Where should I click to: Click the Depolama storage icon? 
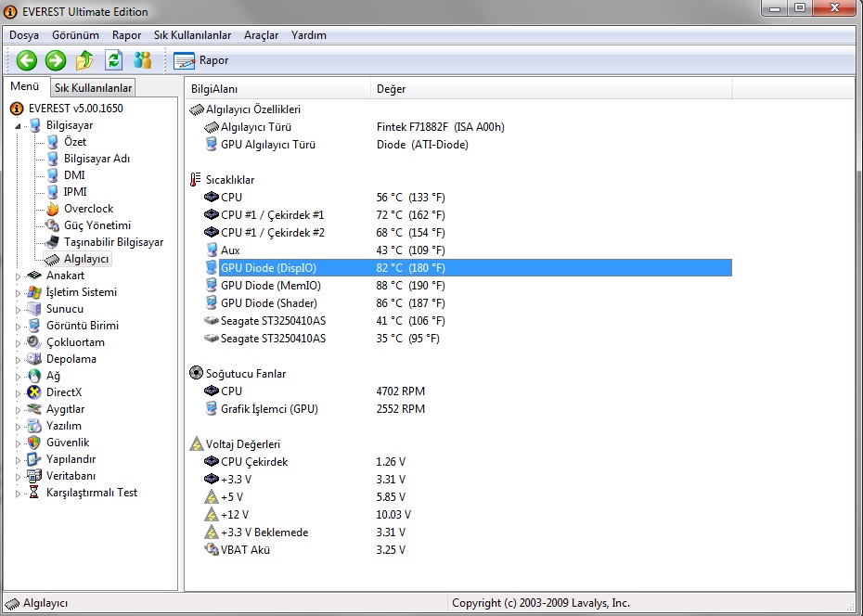click(34, 359)
